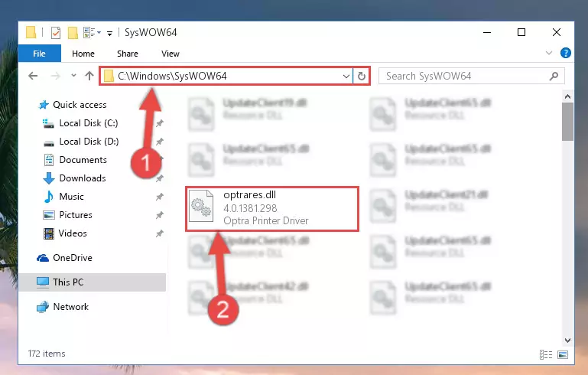Image resolution: width=588 pixels, height=375 pixels.
Task: Select the optrares.dll file
Action: click(272, 208)
